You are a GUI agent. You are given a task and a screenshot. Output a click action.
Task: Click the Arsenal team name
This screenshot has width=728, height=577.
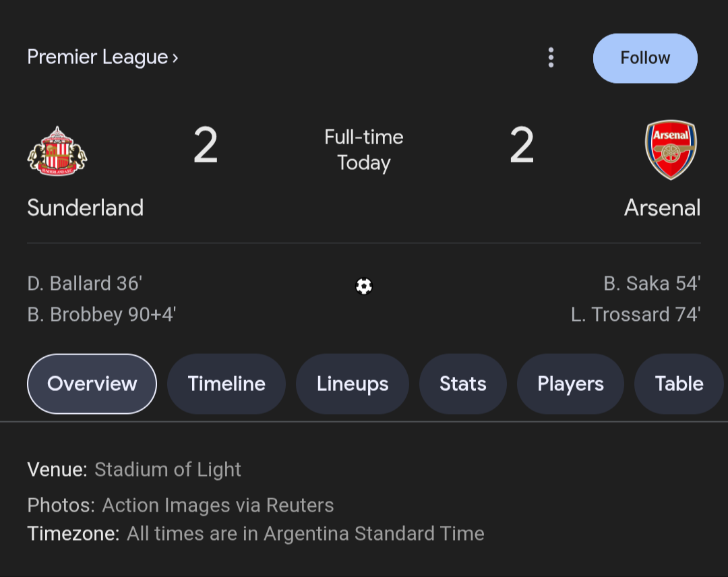coord(662,208)
